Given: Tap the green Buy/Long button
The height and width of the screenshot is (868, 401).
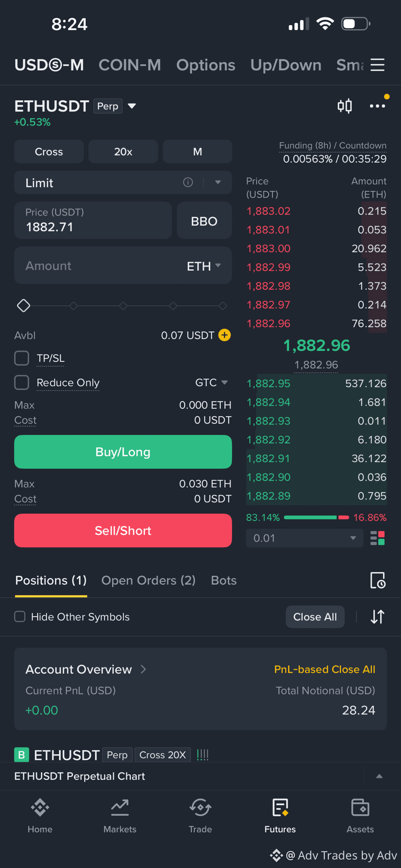Looking at the screenshot, I should click(123, 452).
